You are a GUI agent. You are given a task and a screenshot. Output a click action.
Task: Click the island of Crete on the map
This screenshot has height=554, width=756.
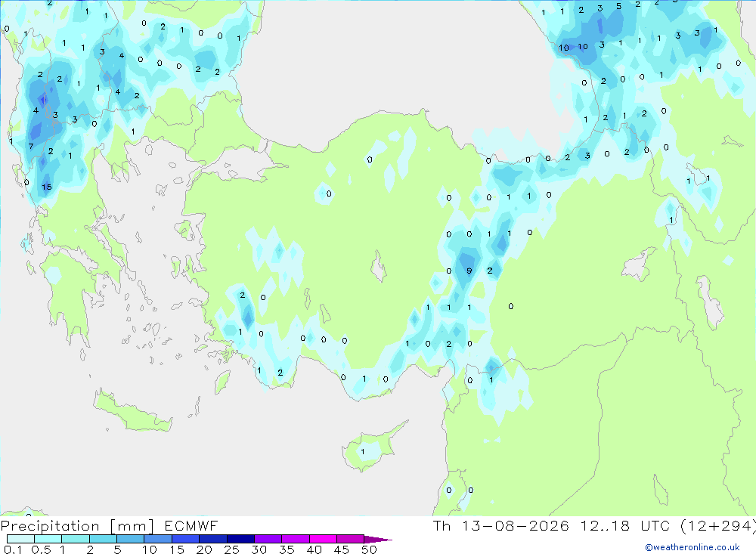coord(132,411)
